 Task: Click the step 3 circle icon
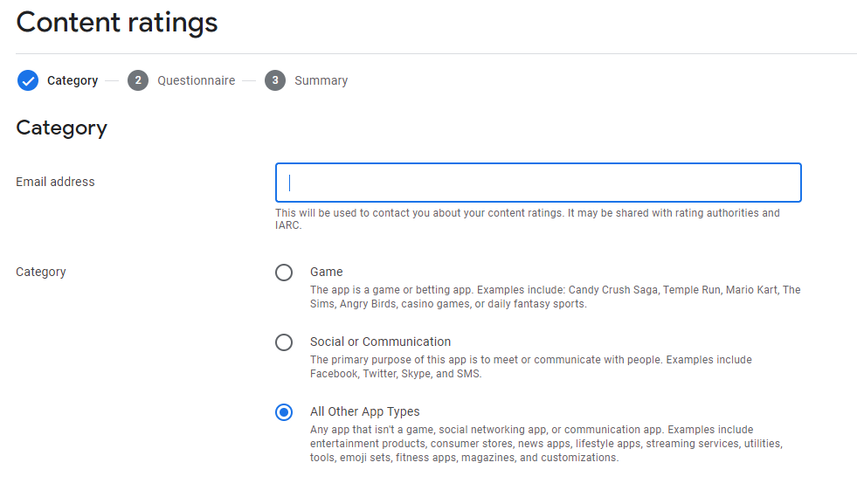[275, 80]
